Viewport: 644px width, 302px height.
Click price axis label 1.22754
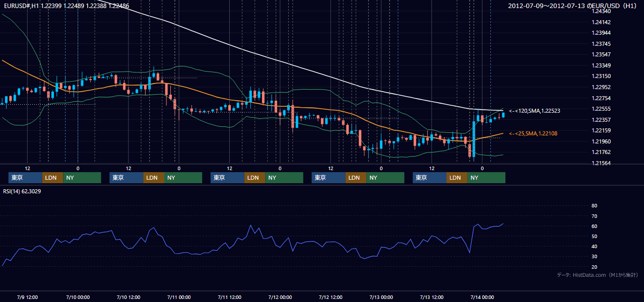pos(601,98)
